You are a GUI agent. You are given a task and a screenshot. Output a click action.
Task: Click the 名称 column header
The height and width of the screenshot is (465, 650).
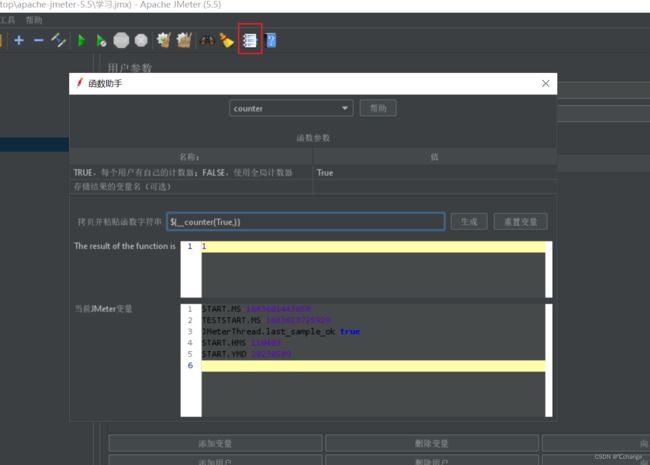191,157
